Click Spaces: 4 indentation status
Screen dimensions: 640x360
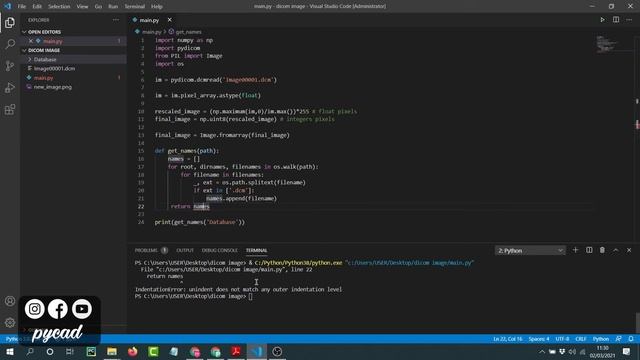[x=539, y=339]
